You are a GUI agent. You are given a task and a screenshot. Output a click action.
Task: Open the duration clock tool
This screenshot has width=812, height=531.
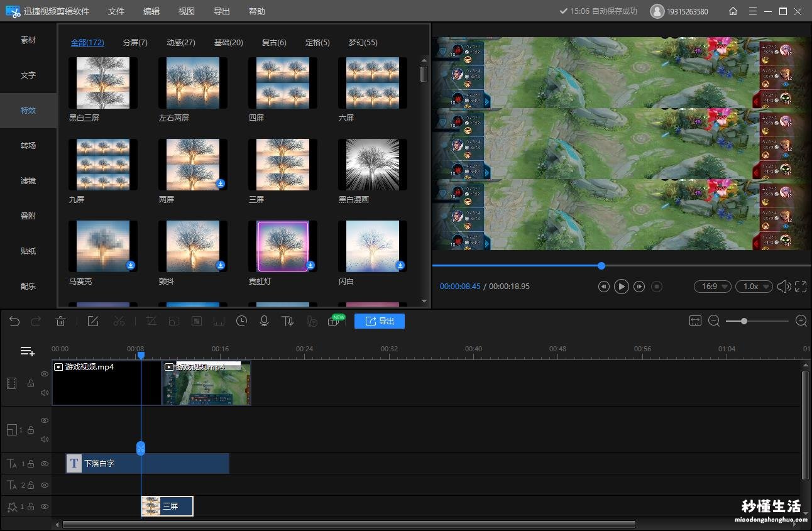click(x=241, y=321)
